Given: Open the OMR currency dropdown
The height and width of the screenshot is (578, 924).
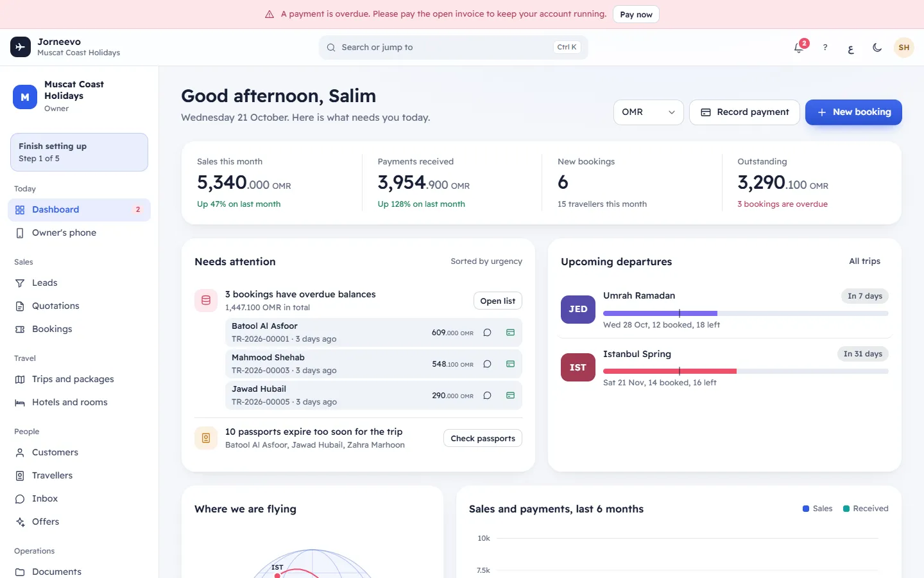Looking at the screenshot, I should [x=648, y=112].
